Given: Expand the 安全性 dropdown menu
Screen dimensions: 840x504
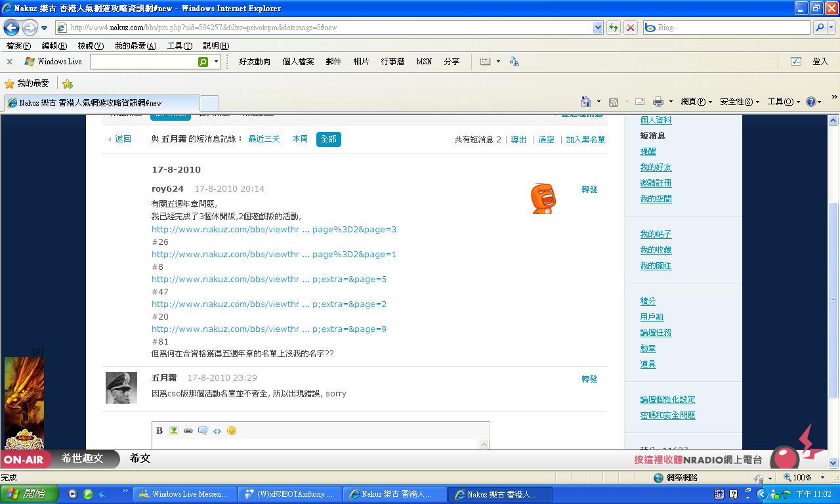Looking at the screenshot, I should (739, 102).
